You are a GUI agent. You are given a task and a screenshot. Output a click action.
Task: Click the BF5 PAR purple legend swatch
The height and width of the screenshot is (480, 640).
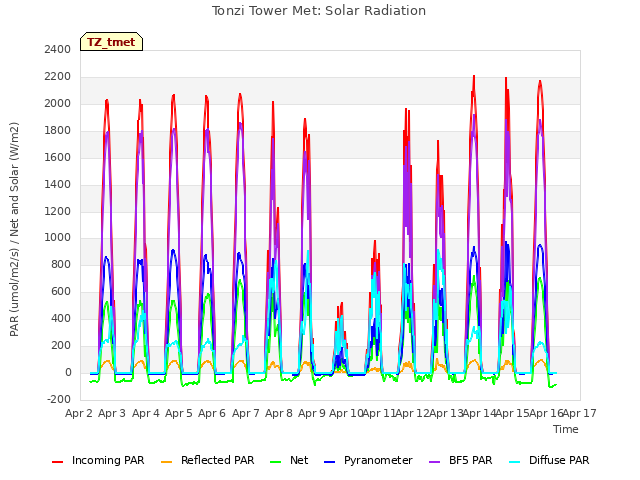[x=435, y=462]
